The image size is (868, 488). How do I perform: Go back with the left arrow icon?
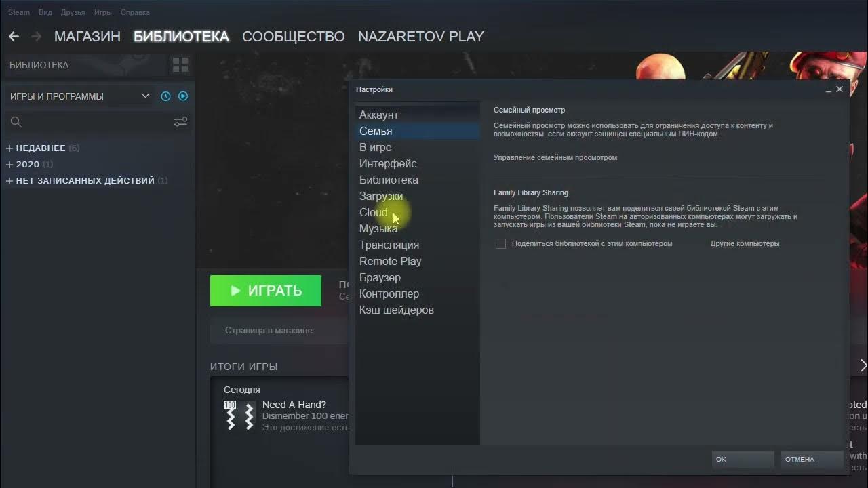(14, 37)
